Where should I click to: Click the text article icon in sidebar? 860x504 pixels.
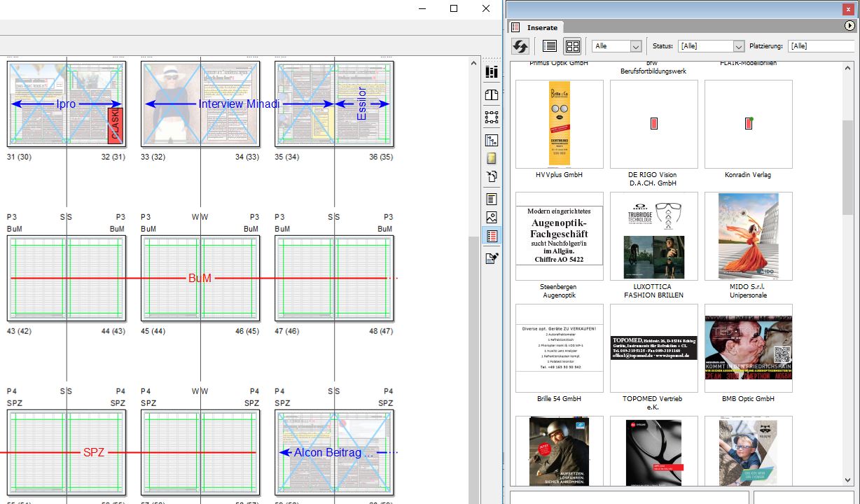492,199
